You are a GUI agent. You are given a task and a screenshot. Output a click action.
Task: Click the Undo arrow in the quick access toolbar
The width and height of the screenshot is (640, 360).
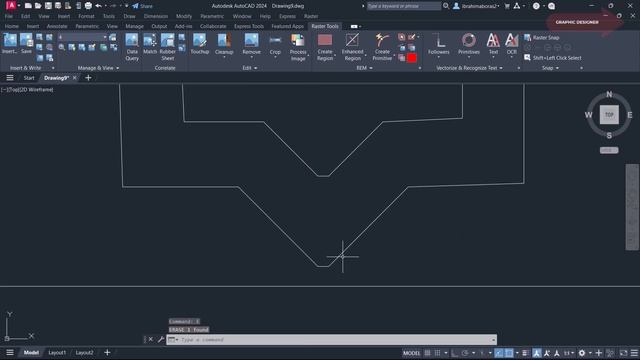click(x=98, y=6)
